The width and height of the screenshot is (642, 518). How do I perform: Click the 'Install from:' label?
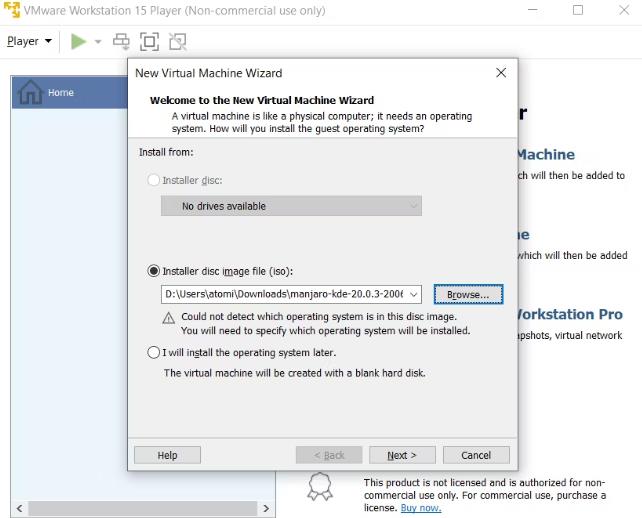tap(166, 152)
